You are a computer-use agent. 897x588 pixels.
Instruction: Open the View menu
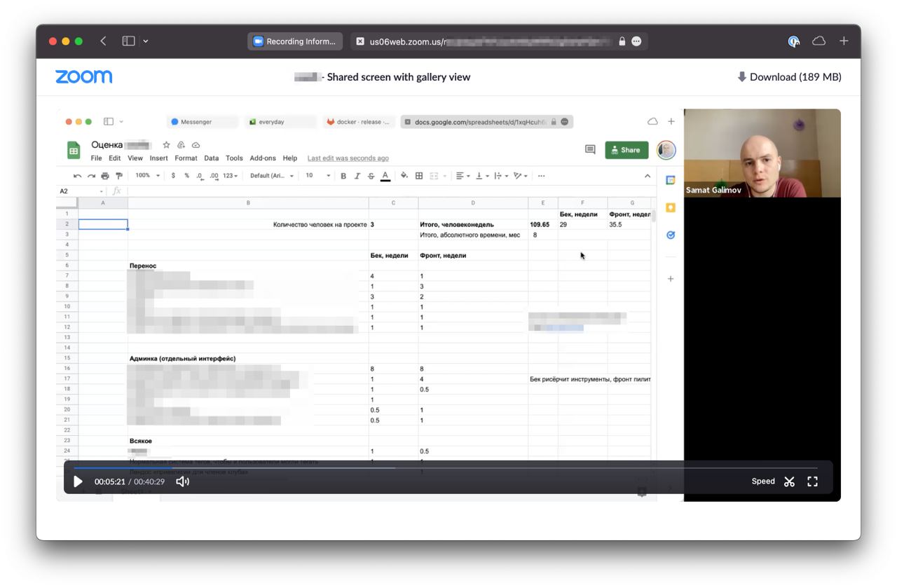point(135,158)
